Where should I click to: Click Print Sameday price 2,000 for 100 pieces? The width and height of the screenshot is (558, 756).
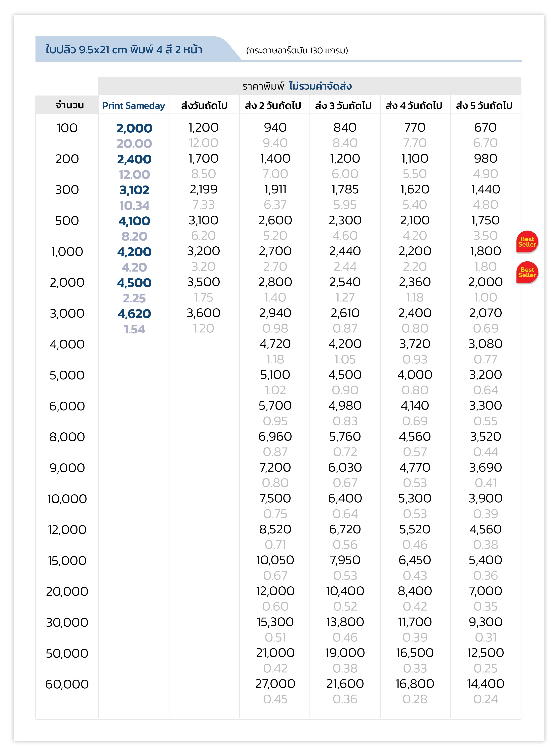[x=134, y=128]
